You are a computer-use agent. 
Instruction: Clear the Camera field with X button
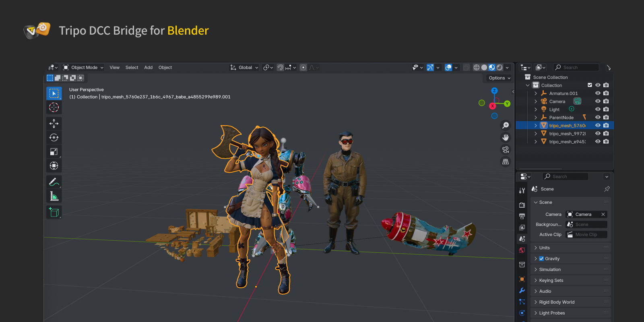click(x=603, y=215)
